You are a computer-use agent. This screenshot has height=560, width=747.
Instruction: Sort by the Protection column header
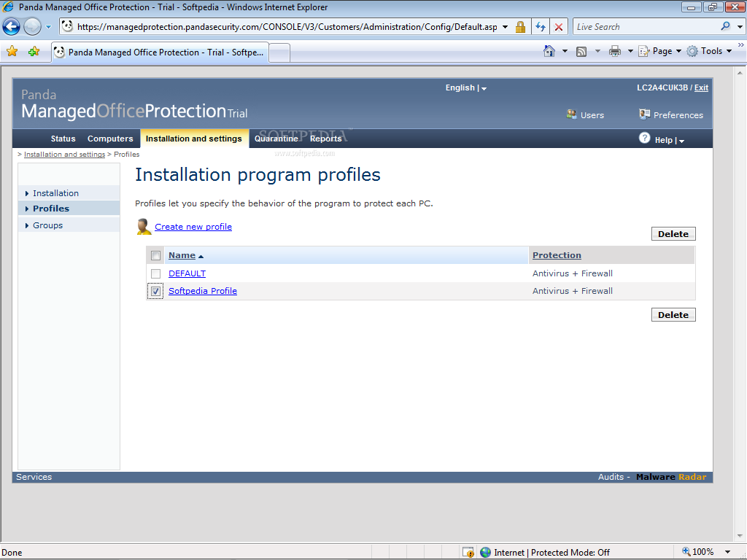click(557, 255)
